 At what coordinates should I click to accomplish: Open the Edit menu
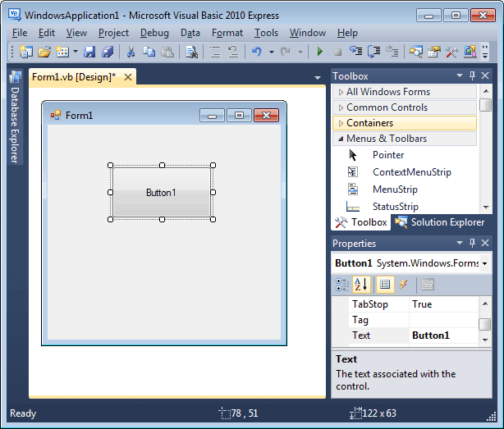point(47,33)
